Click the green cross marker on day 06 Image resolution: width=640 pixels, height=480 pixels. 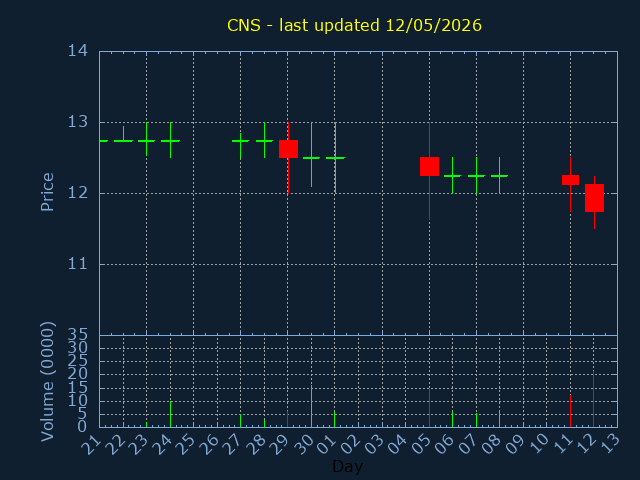coord(452,176)
